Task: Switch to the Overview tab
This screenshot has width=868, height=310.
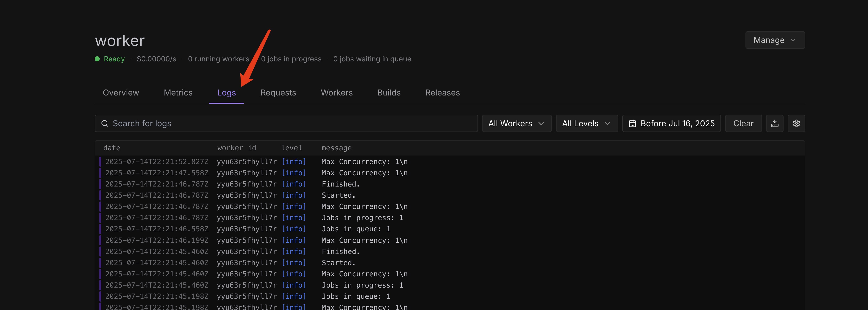Action: point(121,93)
